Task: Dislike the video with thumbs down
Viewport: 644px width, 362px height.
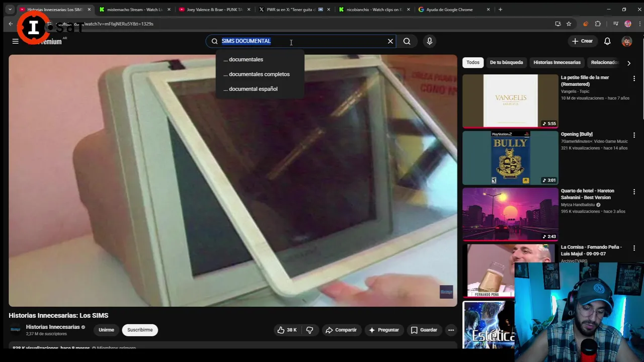Action: [x=309, y=330]
